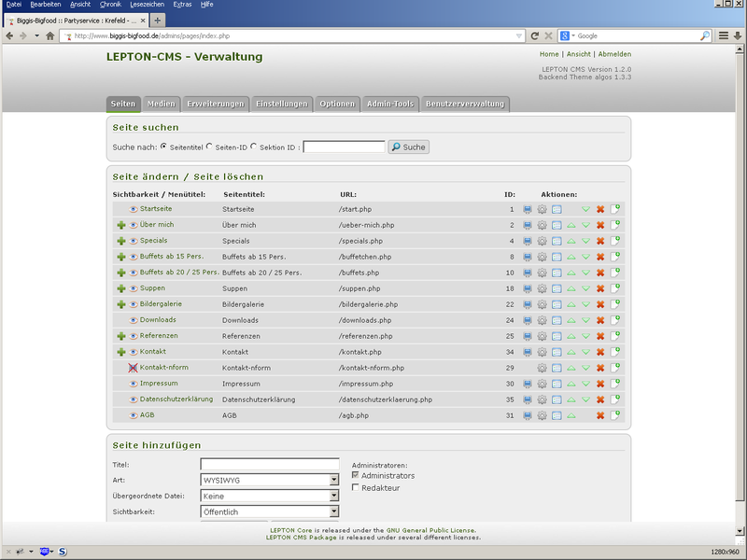The width and height of the screenshot is (747, 560).
Task: Click the Home link in the header
Action: tap(549, 54)
